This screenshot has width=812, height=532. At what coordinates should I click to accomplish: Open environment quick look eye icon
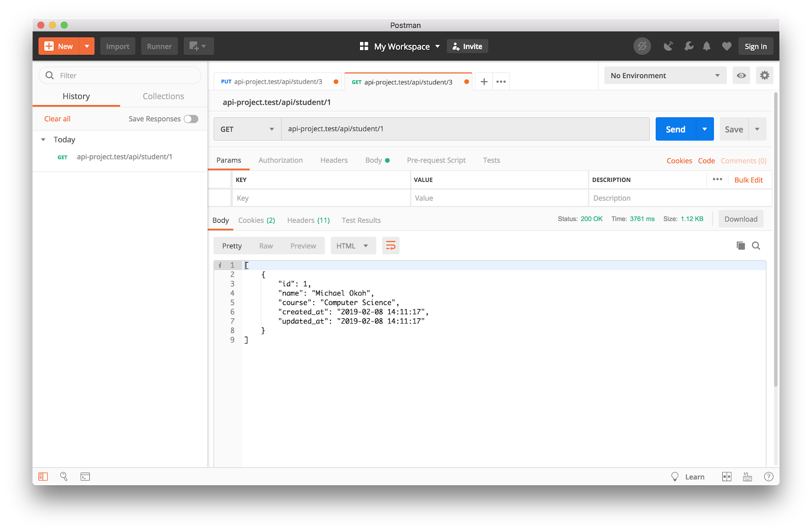[741, 76]
